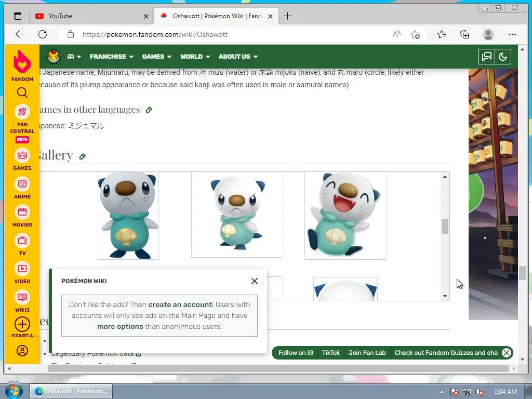Click the gallery scrollbar thumb
The image size is (532, 399).
pos(445,227)
